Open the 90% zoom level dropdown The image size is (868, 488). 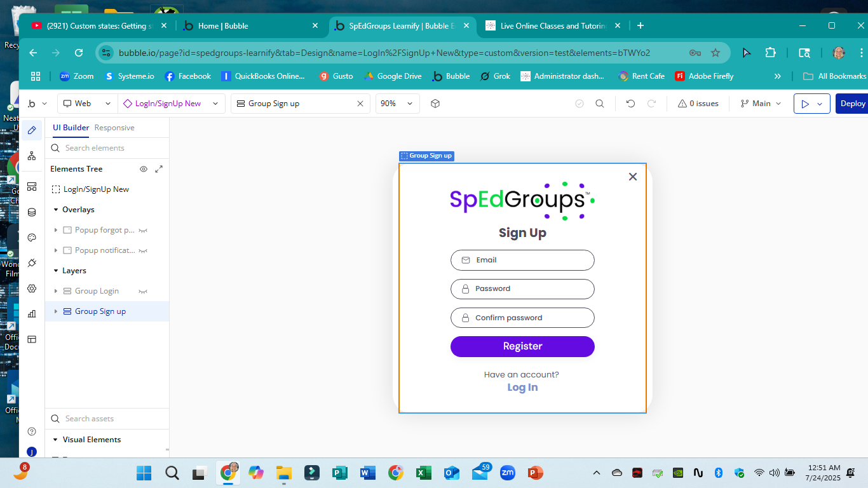coord(398,104)
